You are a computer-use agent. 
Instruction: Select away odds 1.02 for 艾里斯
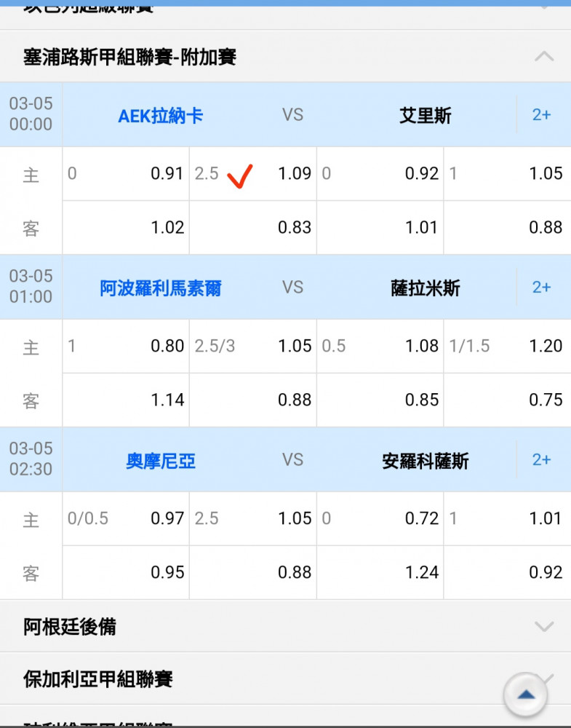point(126,228)
